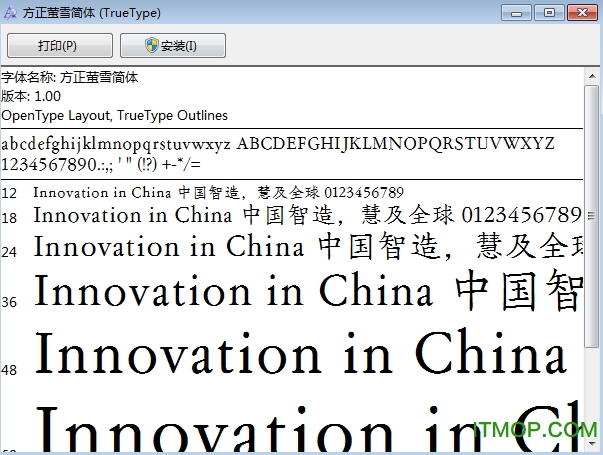Click the vertical scrollbar thumb
The width and height of the screenshot is (603, 455).
pyautogui.click(x=591, y=217)
